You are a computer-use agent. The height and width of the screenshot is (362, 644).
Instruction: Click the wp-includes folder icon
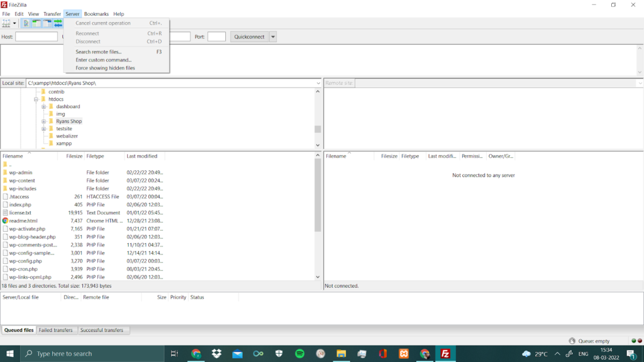pos(5,189)
